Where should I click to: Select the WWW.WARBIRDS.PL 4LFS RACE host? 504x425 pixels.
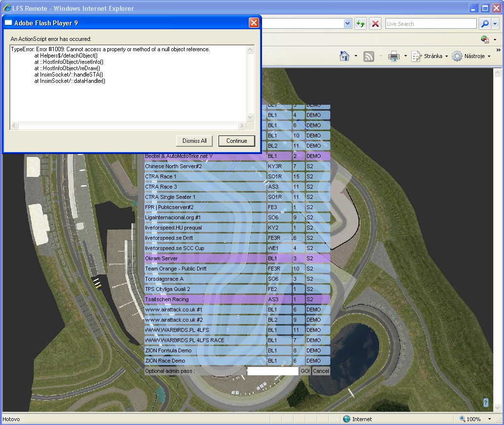(x=237, y=340)
